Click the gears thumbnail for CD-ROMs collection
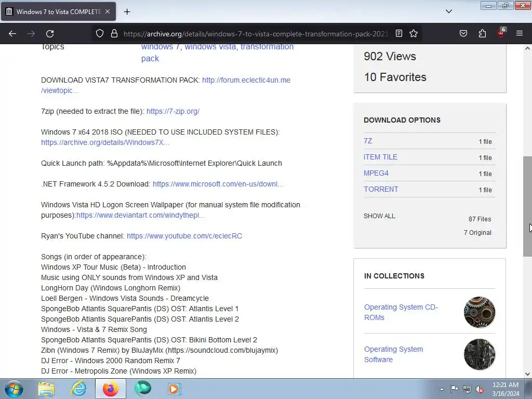Screen dimensions: 532x399 (x=480, y=312)
